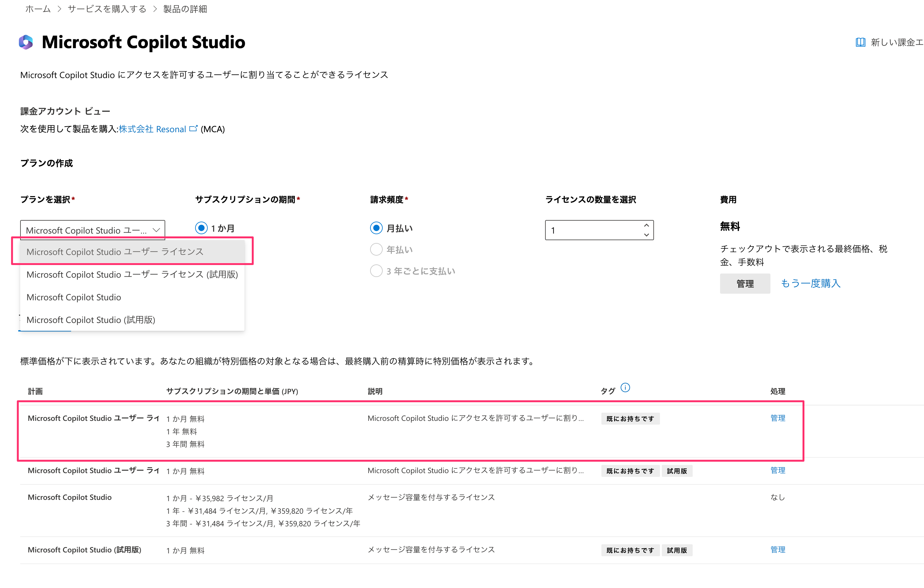Click the もう一度購入 link

810,283
